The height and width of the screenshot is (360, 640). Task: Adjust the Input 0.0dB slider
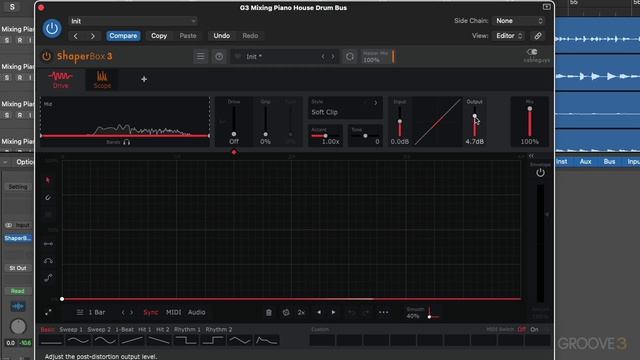tap(400, 122)
